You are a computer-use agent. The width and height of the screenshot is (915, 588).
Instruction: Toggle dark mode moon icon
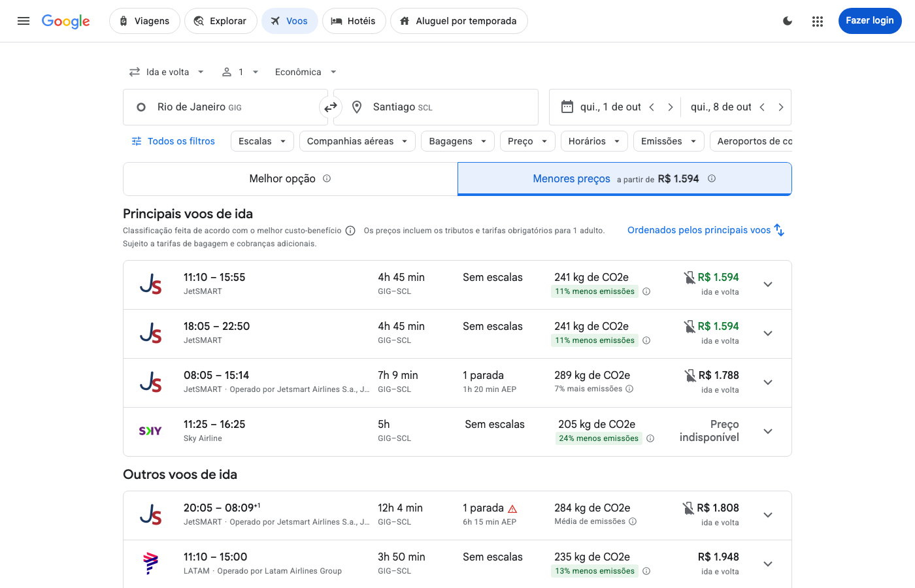coord(788,21)
